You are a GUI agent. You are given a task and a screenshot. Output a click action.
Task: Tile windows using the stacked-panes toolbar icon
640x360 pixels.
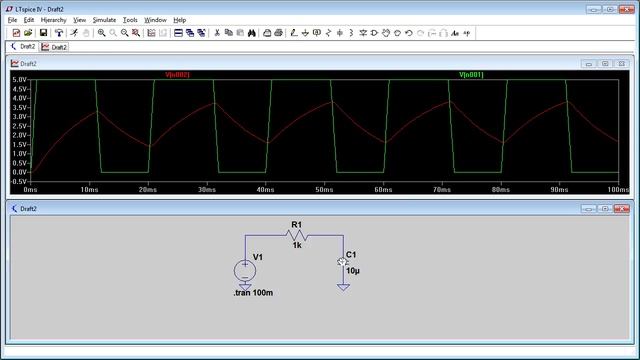click(x=178, y=33)
